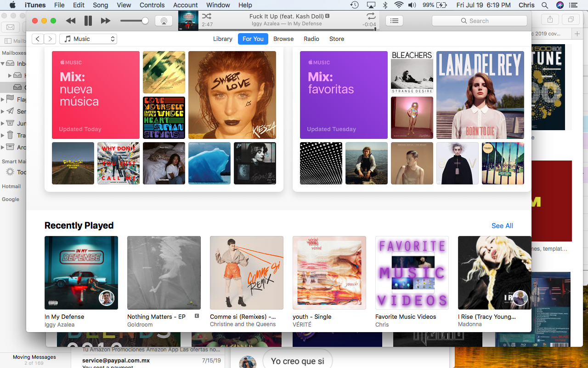Open Time Machine menu bar icon
This screenshot has width=588, height=368.
pyautogui.click(x=354, y=5)
